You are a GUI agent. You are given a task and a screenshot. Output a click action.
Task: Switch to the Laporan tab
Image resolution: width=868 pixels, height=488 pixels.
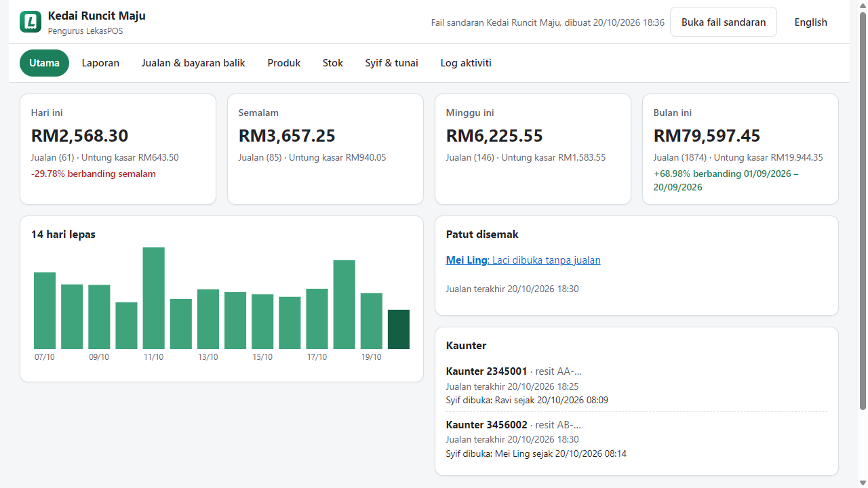point(100,63)
